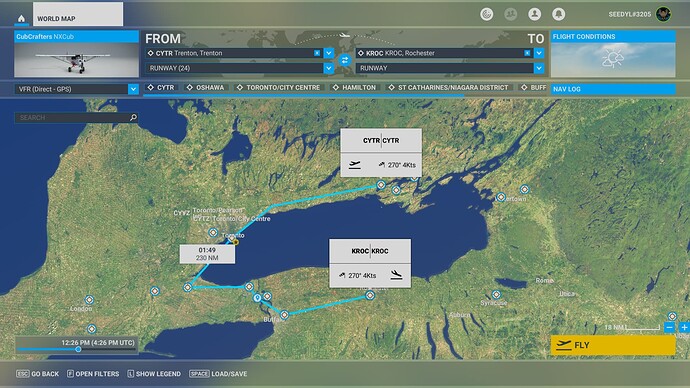Viewport: 690px width, 388px height.
Task: Open the VFR (Direct - GPS) dropdown
Action: [77, 89]
